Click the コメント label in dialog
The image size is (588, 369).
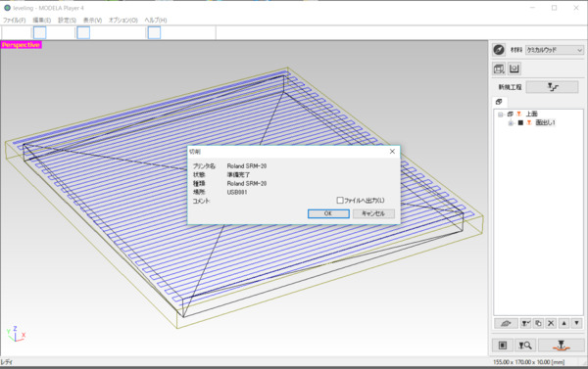pyautogui.click(x=201, y=201)
